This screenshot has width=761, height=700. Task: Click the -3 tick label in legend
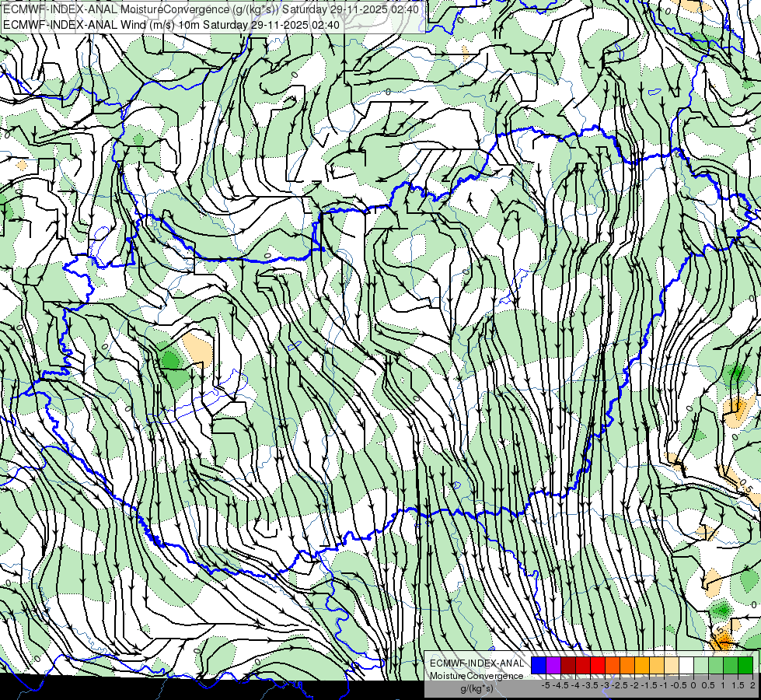606,685
